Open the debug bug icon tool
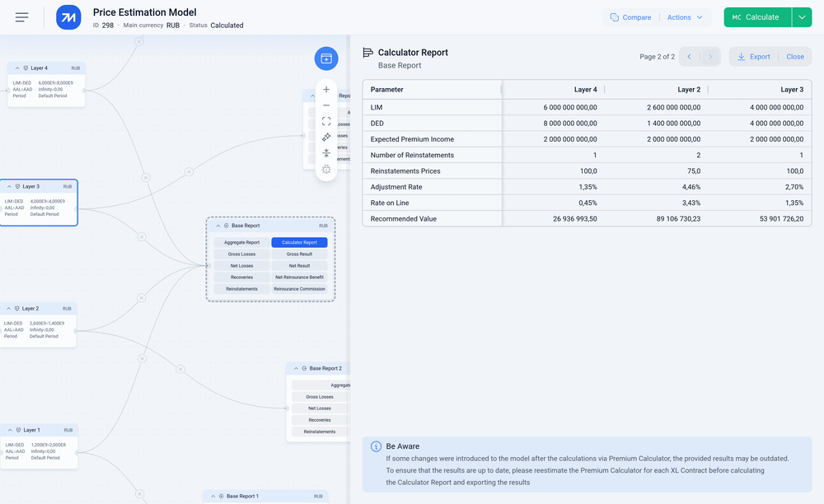 326,169
